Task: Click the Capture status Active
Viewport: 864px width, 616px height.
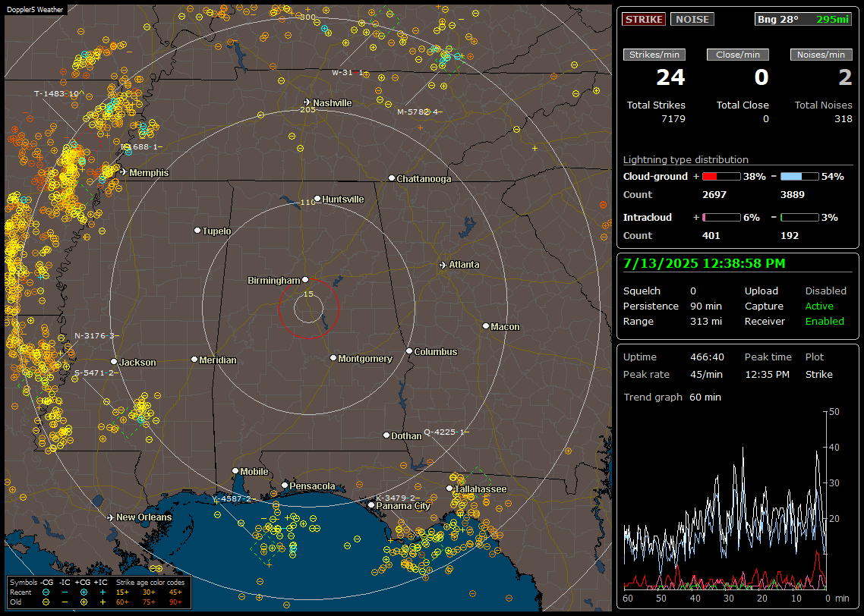Action: (819, 306)
